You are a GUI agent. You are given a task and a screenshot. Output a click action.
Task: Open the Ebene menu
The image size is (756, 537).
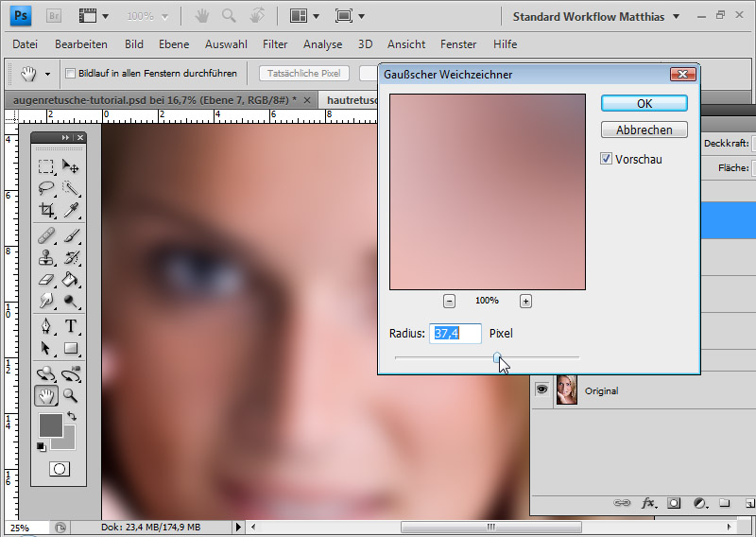tap(174, 43)
